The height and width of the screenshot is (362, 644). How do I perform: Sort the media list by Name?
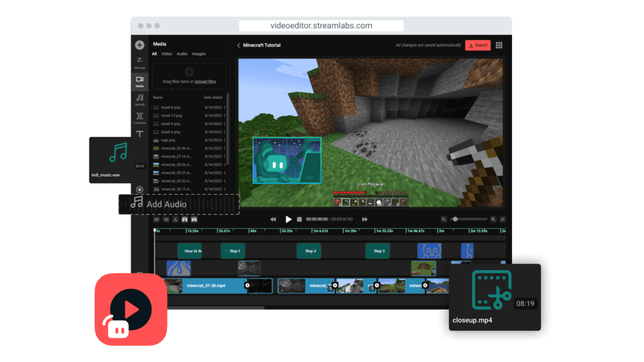pos(158,97)
